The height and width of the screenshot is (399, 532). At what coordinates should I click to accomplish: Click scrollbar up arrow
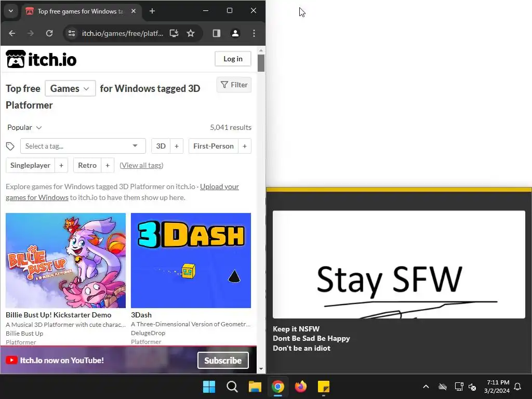point(261,50)
